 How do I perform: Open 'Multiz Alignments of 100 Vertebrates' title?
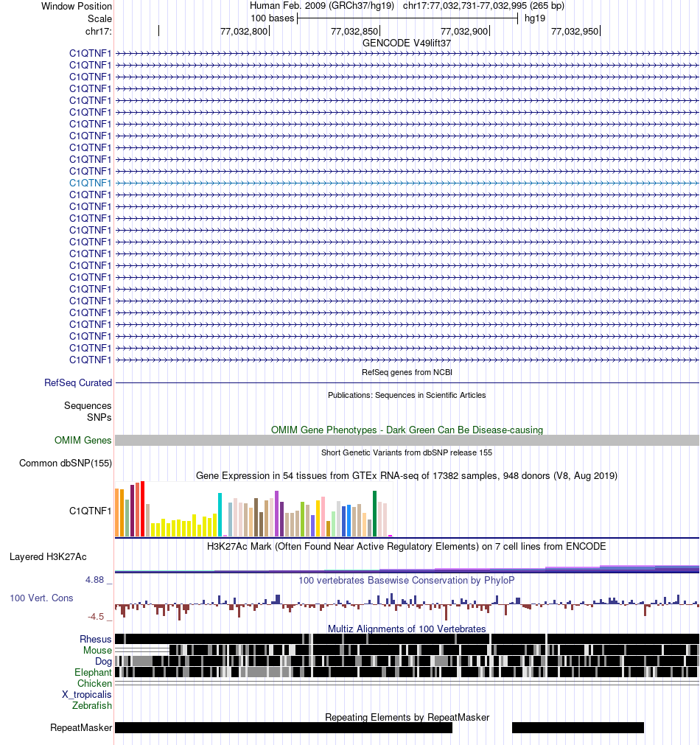coord(407,629)
